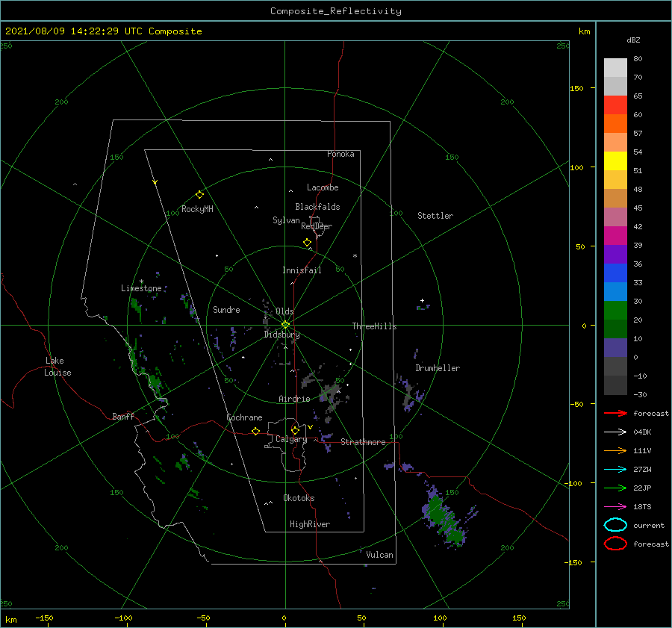672x628 pixels.
Task: Click the dBZ legend heading
Action: pos(633,40)
